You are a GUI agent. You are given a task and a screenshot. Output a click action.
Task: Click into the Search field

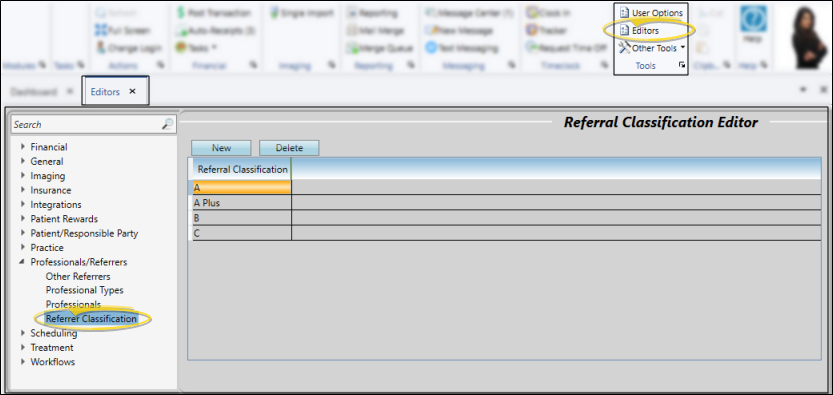[86, 124]
